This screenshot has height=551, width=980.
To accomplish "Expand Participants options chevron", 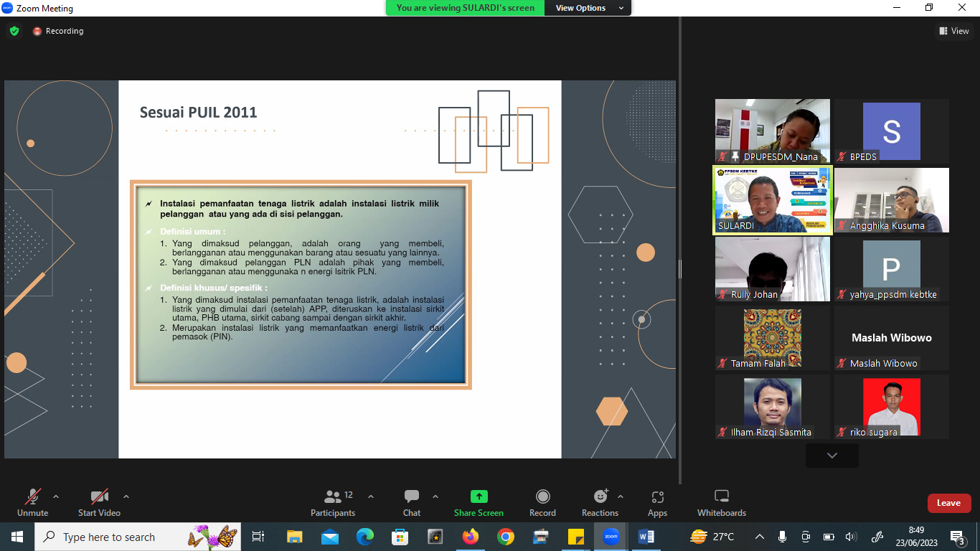I will [x=371, y=496].
